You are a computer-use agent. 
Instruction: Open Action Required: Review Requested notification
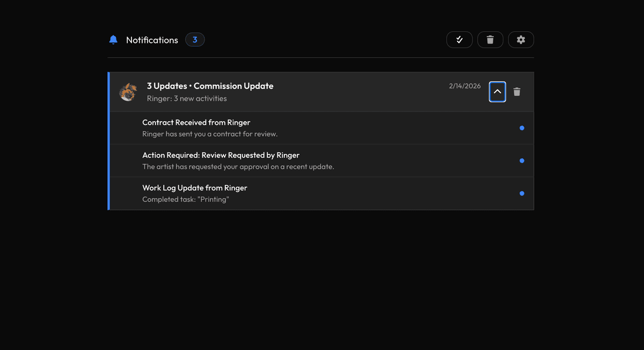click(x=221, y=155)
